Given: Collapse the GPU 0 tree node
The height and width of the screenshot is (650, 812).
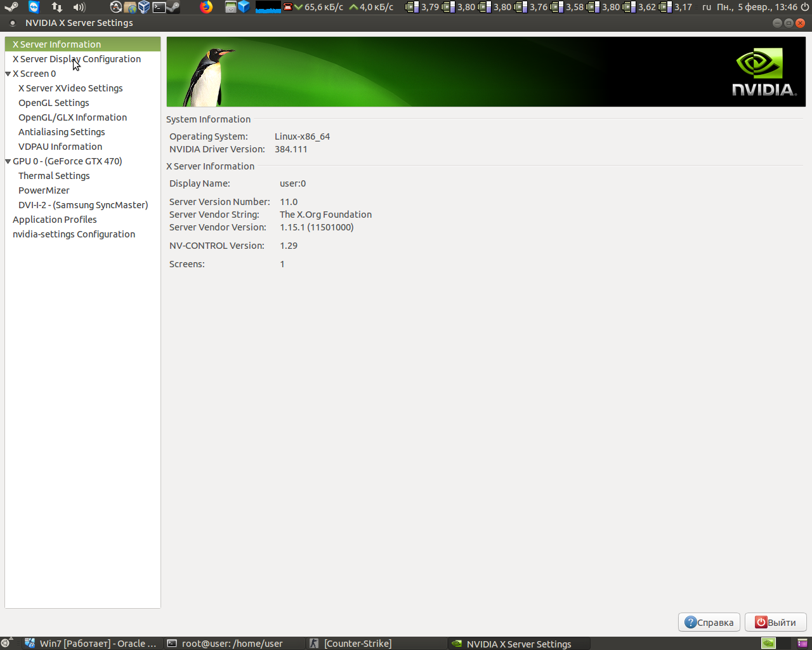Looking at the screenshot, I should (x=8, y=161).
